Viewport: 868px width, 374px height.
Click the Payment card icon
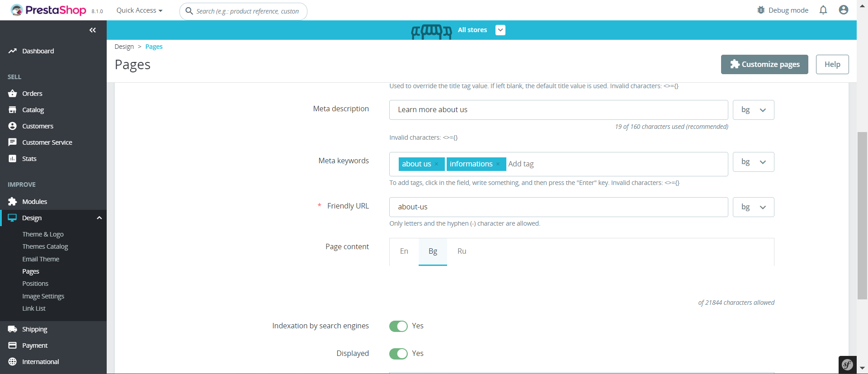[x=13, y=346]
